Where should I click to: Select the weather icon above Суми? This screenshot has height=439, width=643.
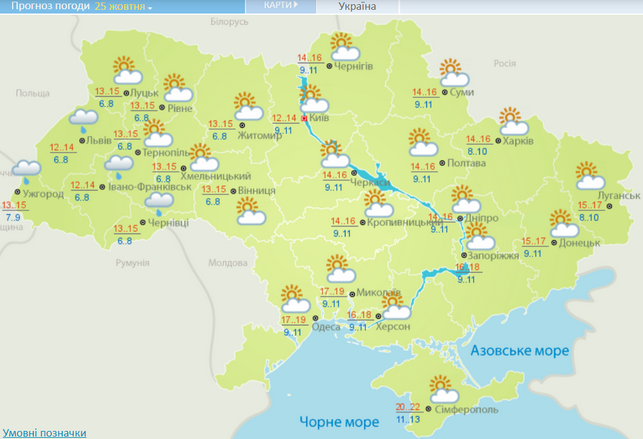coord(453,73)
